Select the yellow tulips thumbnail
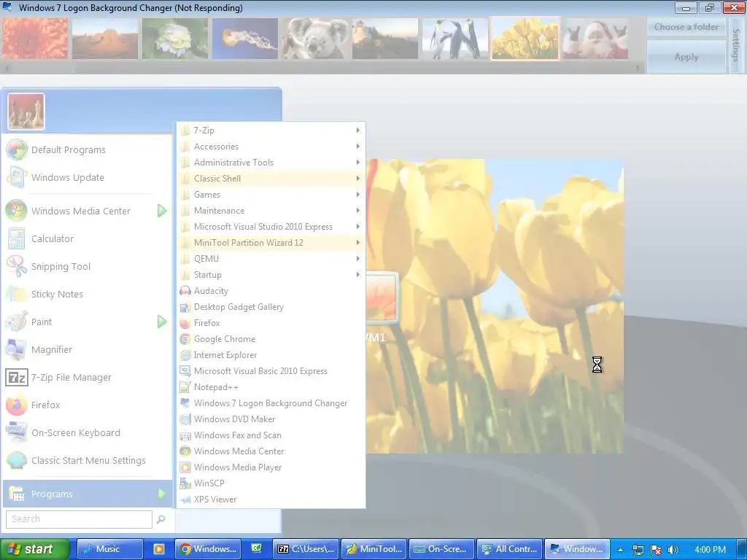747x560 pixels. (x=525, y=39)
